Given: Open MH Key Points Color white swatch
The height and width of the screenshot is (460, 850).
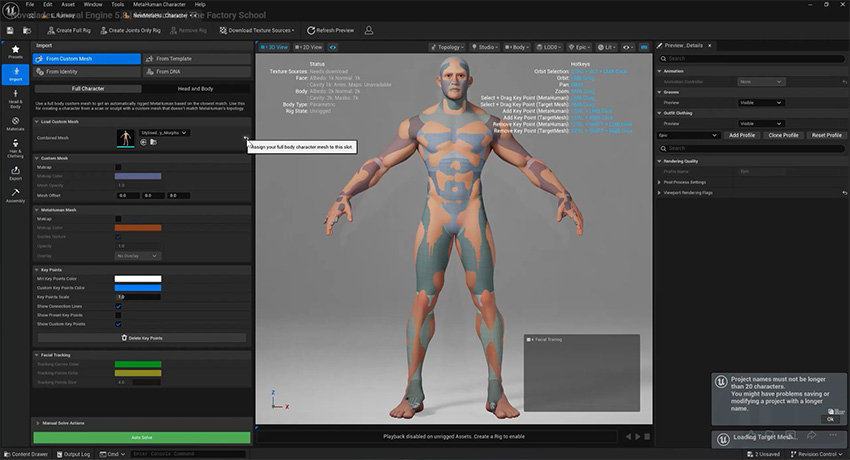Looking at the screenshot, I should [x=138, y=279].
